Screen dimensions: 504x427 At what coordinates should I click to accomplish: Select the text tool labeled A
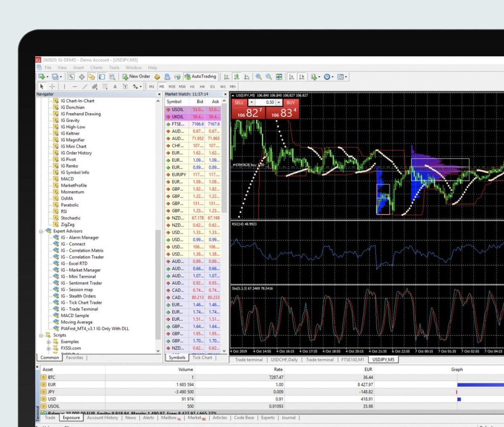click(x=115, y=87)
